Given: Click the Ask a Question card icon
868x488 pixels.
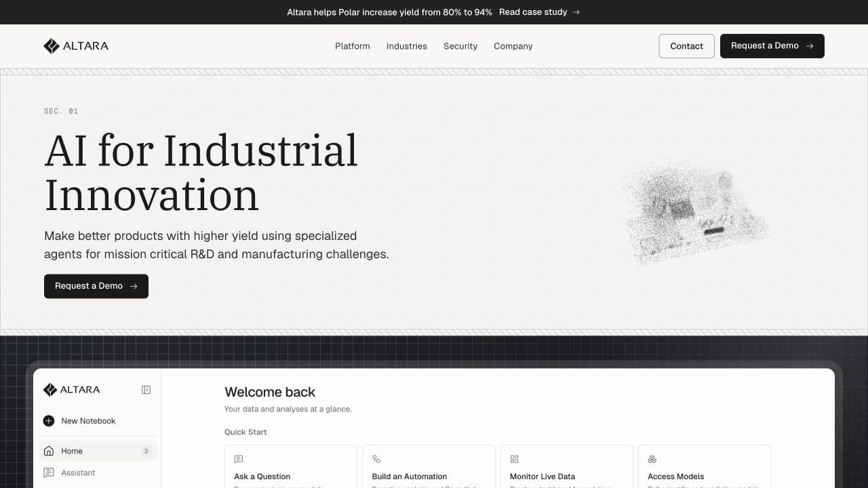Looking at the screenshot, I should click(239, 459).
